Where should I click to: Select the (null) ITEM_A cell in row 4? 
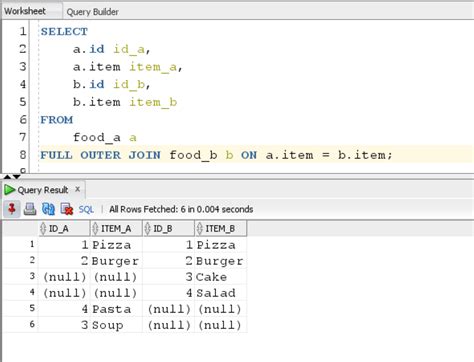click(x=116, y=293)
